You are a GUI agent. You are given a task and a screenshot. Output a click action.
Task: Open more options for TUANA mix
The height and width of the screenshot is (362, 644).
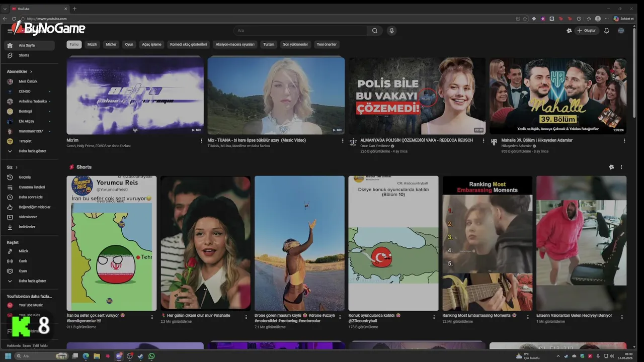tap(343, 141)
